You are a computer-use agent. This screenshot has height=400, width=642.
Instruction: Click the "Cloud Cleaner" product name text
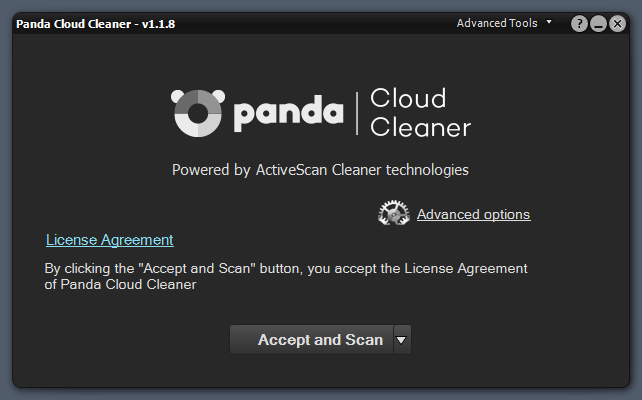[x=420, y=112]
